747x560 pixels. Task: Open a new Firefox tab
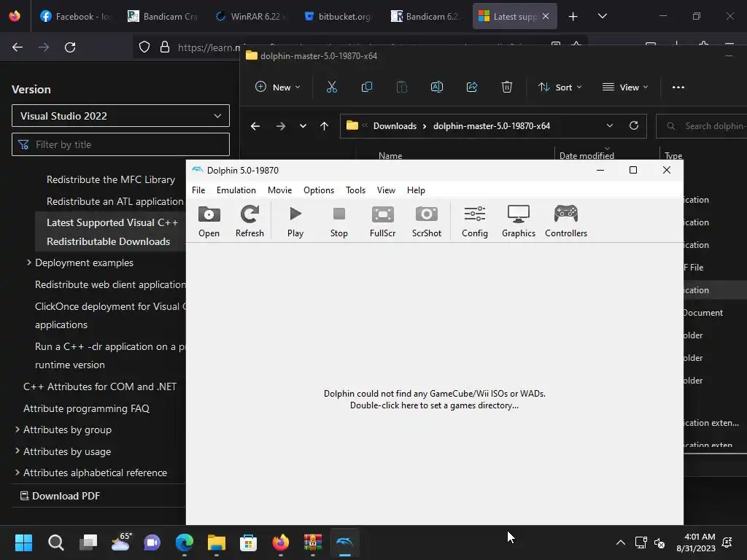[573, 16]
